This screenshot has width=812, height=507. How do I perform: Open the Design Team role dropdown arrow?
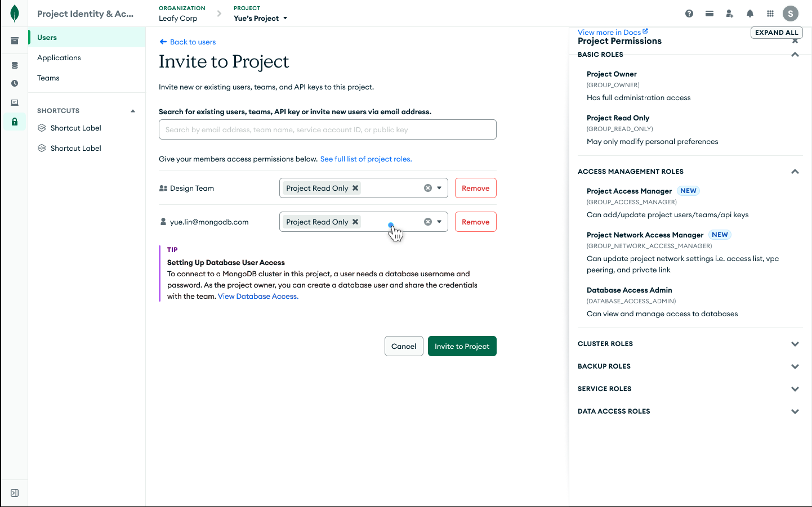(x=439, y=188)
